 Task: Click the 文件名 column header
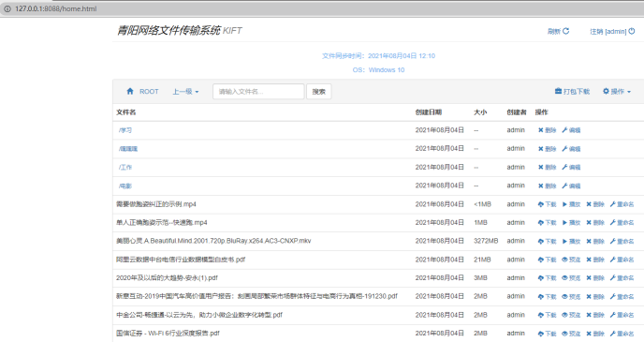pyautogui.click(x=126, y=112)
